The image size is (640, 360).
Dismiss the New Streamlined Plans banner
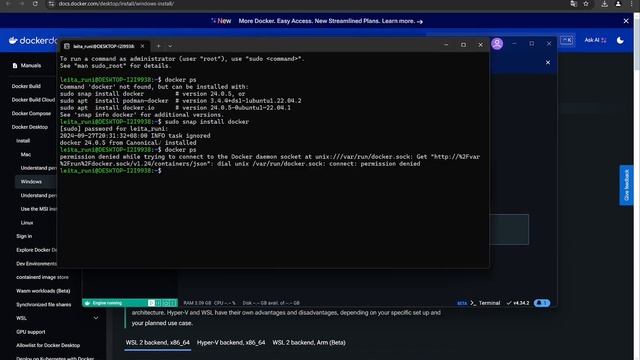626,21
